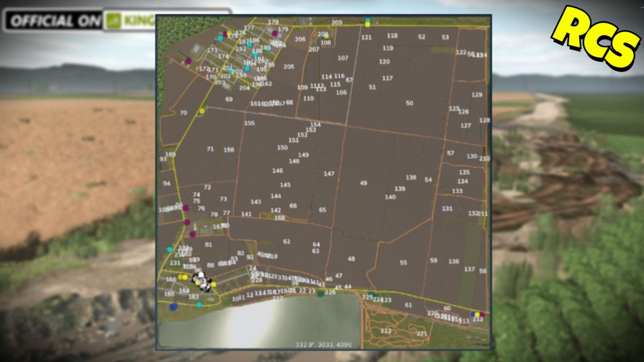644x362 pixels.
Task: Click the cyan marker near field 175
Action: click(x=220, y=38)
